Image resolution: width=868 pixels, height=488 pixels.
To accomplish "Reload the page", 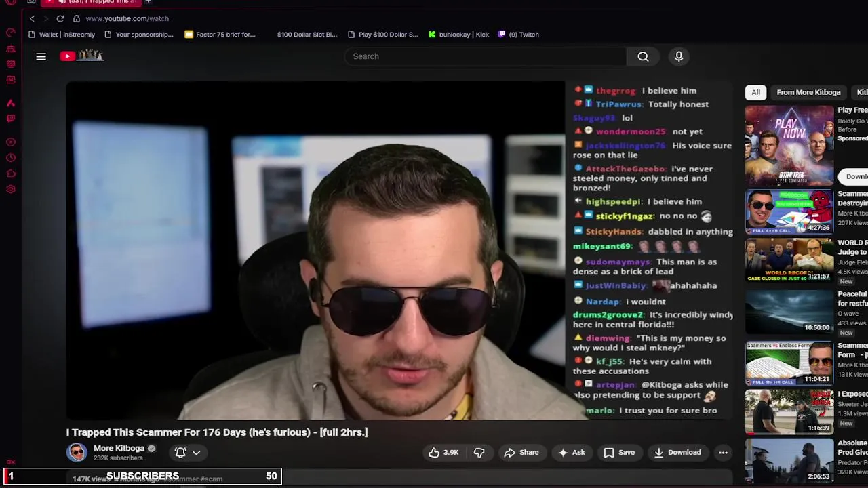I will point(60,18).
